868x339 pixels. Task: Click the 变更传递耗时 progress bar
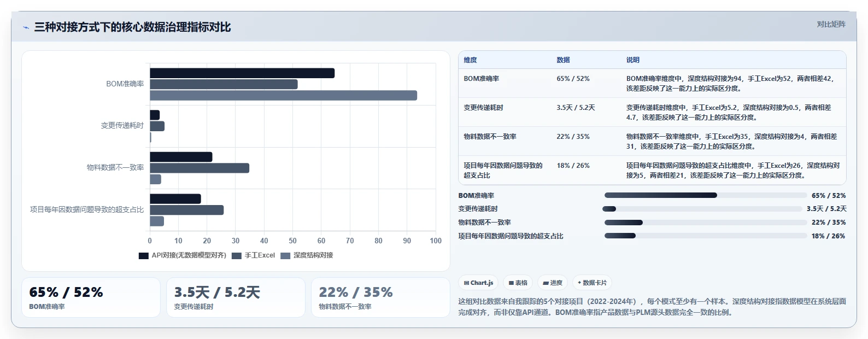pyautogui.click(x=702, y=209)
